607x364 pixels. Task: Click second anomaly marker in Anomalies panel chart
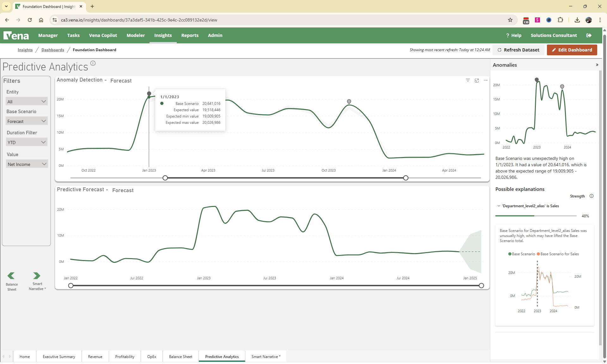[562, 86]
